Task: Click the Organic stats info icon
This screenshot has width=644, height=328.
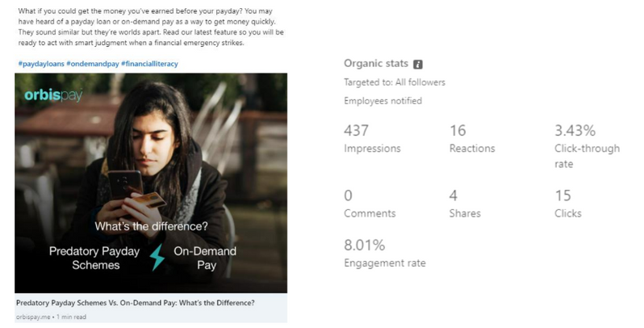Action: point(418,65)
